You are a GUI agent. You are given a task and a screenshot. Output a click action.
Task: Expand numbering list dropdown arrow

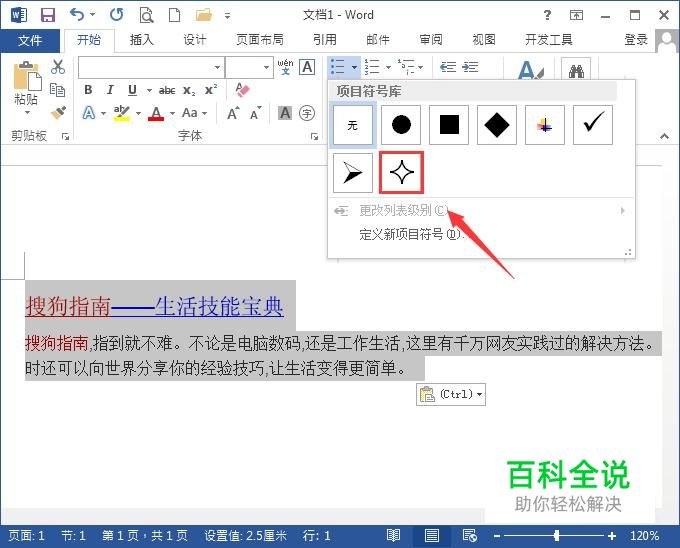(388, 67)
